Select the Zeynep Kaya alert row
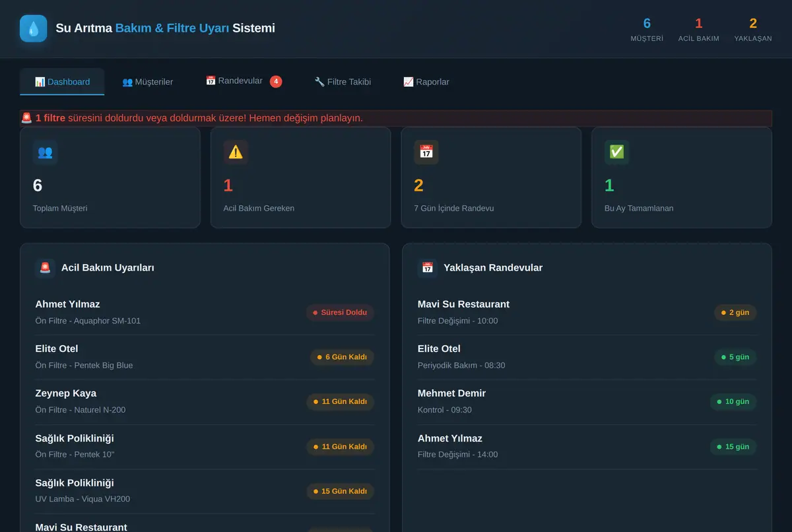This screenshot has width=792, height=532. tap(205, 401)
